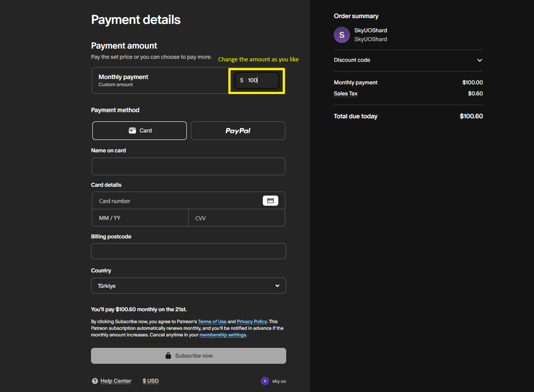Open the $ USD currency selector

click(x=151, y=381)
